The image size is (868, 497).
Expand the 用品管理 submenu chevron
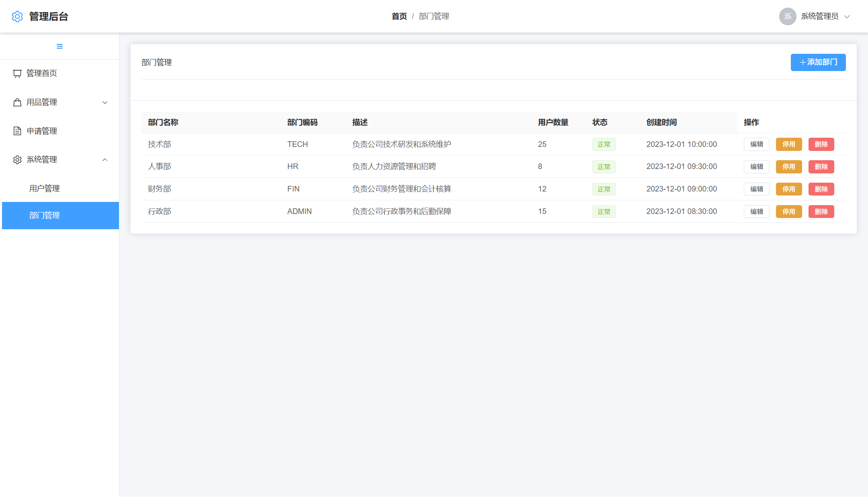coord(105,103)
